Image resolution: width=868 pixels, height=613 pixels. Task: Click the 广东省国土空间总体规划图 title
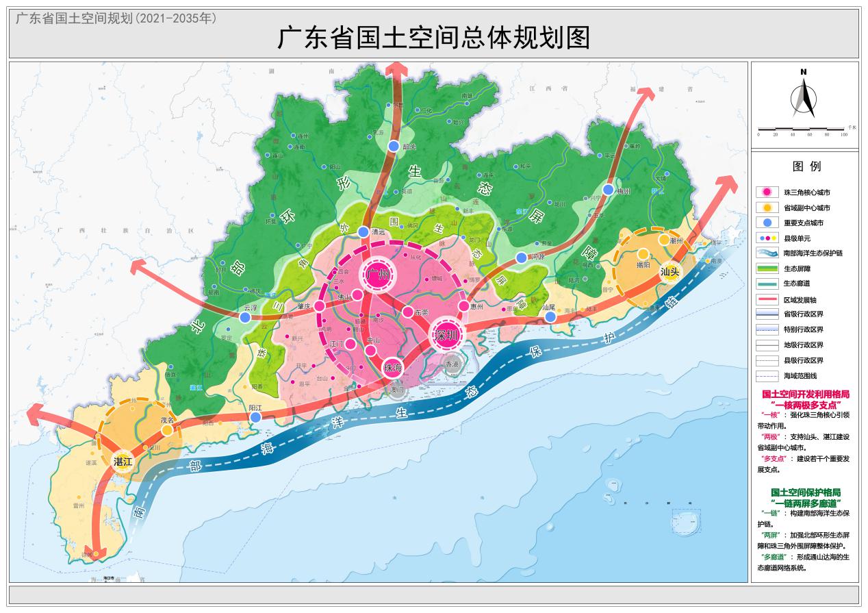(433, 38)
